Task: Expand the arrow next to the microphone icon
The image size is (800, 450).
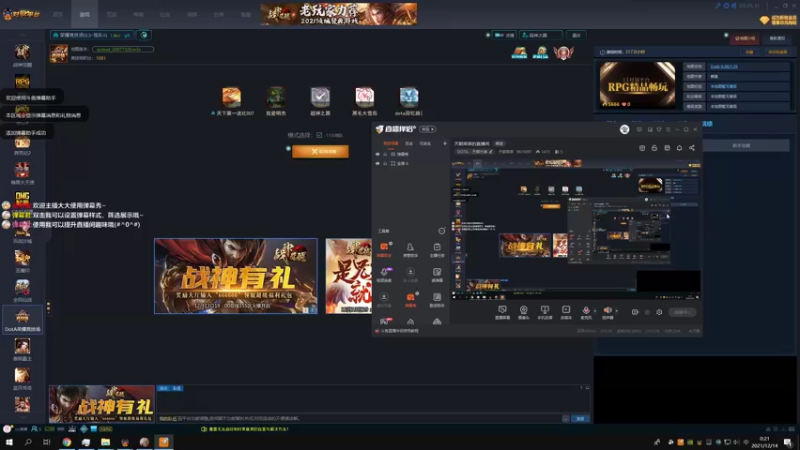Action: pos(594,311)
